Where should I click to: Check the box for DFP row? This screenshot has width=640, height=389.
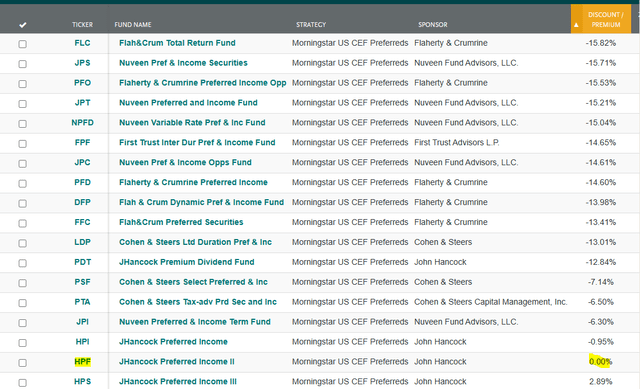(x=22, y=203)
